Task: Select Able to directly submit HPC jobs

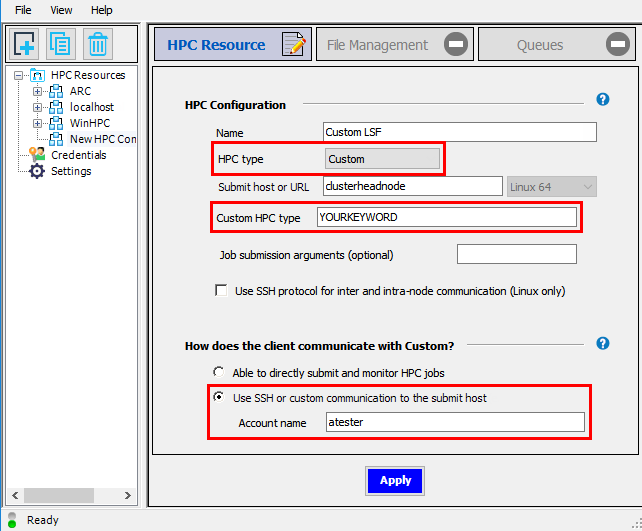Action: coord(219,372)
